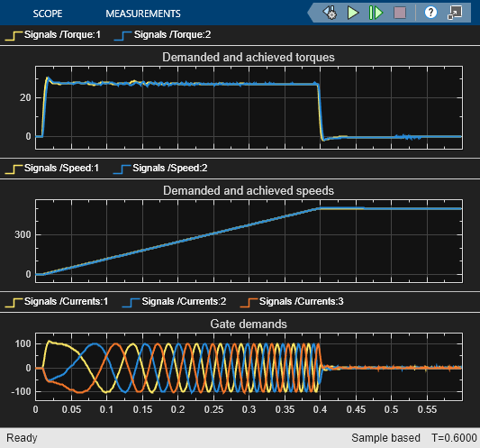This screenshot has width=480, height=448.
Task: Click the Signals /Currents:1 yellow legend entry
Action: coord(57,302)
